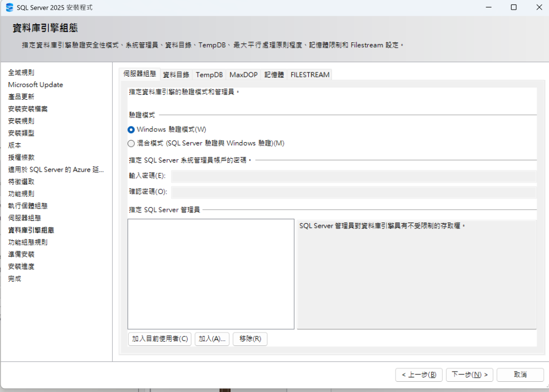The height and width of the screenshot is (392, 549).
Task: Open the FILESTREAM tab
Action: coord(310,75)
